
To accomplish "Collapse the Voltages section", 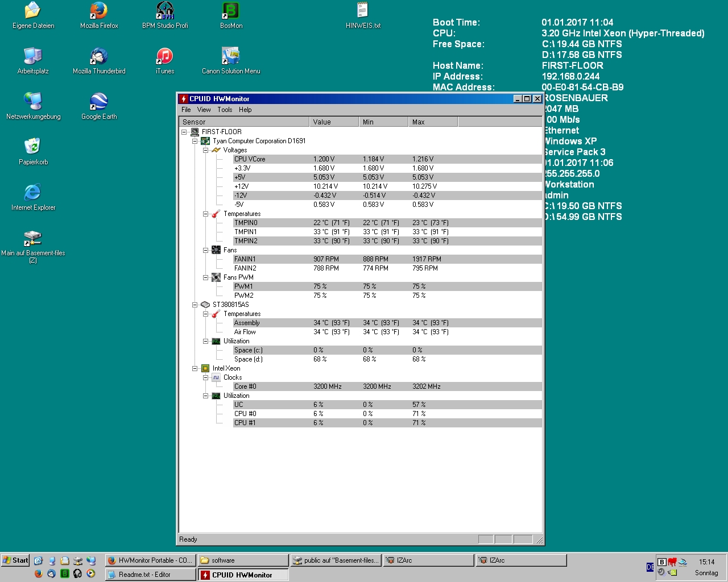I will 206,150.
